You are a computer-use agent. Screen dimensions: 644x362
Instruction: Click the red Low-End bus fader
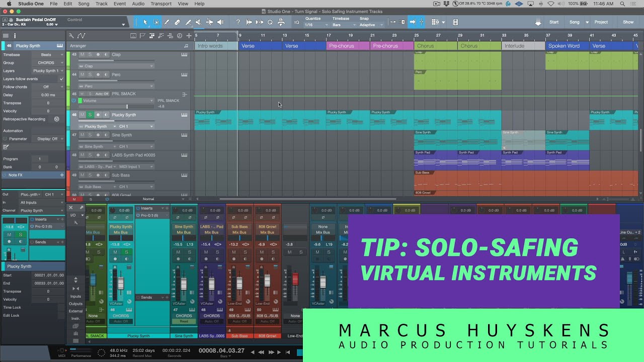[x=295, y=278]
